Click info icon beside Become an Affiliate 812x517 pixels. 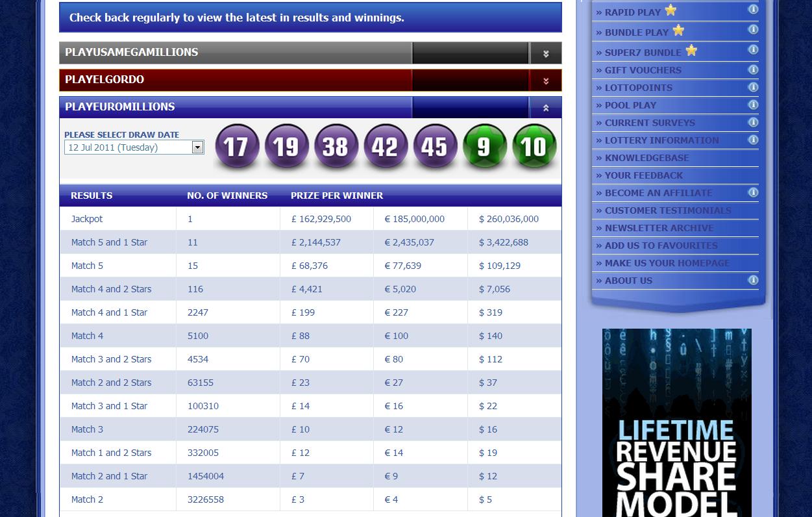[x=753, y=192]
